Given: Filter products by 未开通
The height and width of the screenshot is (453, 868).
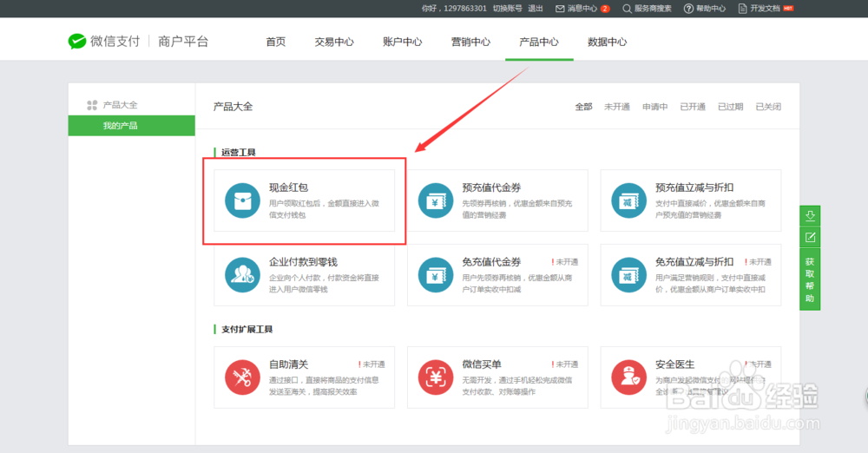Looking at the screenshot, I should point(616,107).
